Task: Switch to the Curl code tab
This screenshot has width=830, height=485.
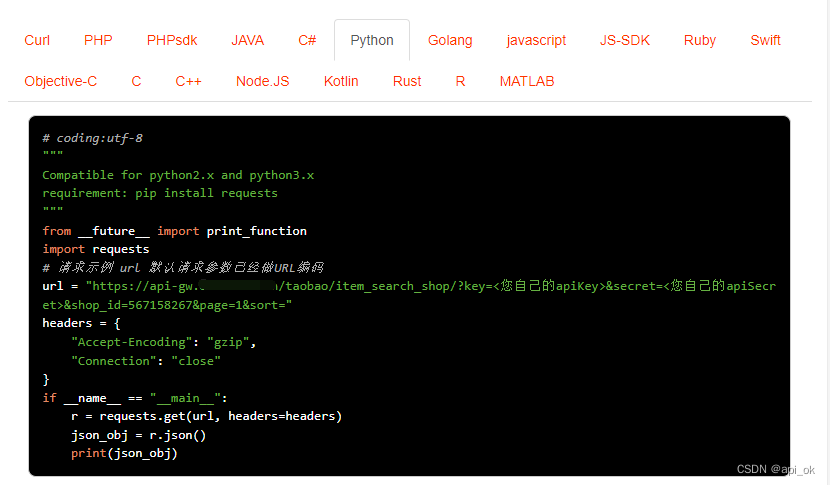Action: tap(37, 40)
